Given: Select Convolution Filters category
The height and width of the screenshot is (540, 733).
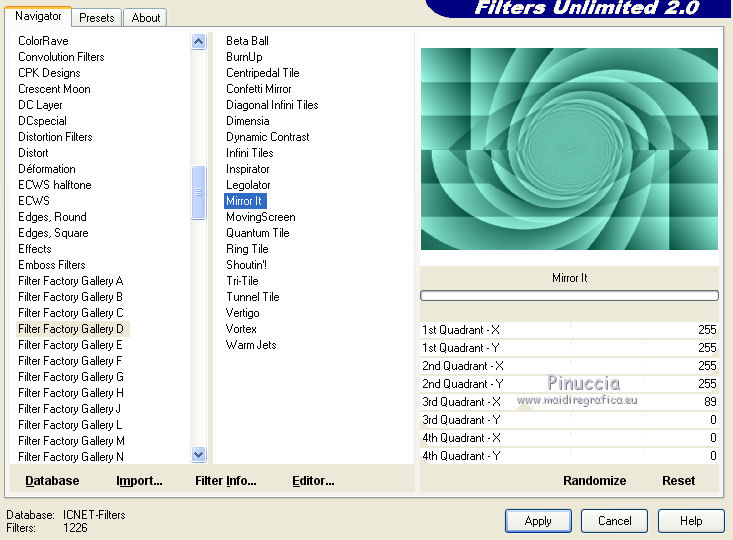Looking at the screenshot, I should pyautogui.click(x=61, y=57).
